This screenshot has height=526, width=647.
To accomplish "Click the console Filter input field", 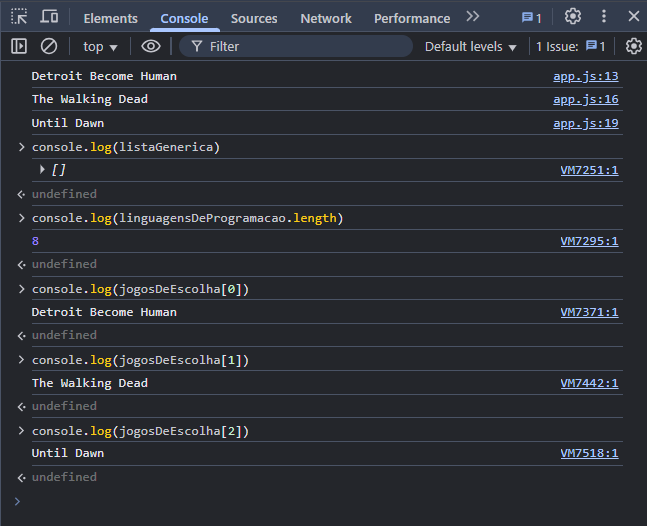I will pos(300,47).
